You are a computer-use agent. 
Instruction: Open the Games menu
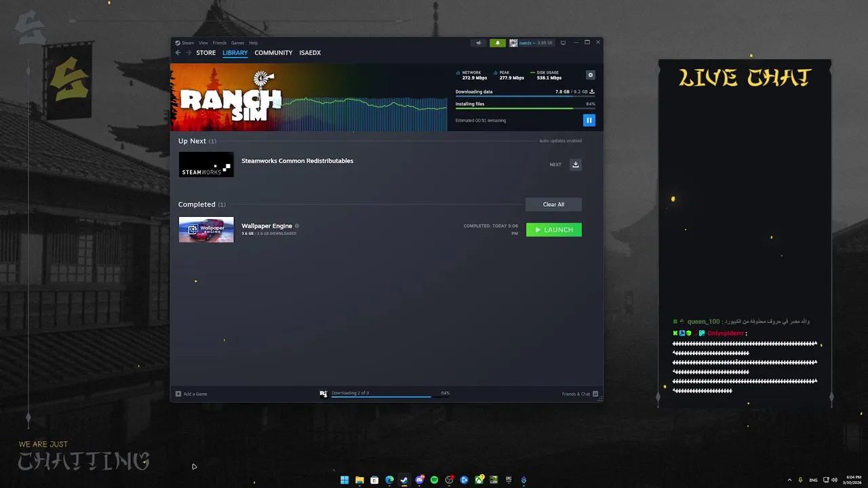(237, 43)
